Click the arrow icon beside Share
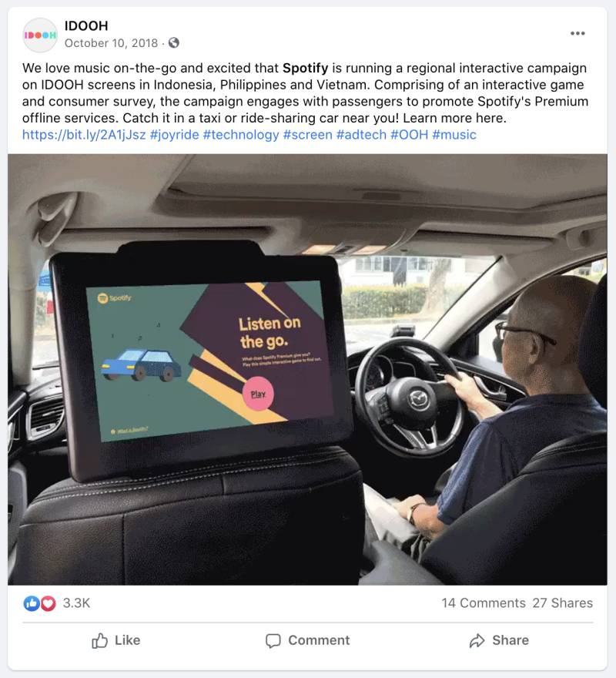 [x=477, y=640]
